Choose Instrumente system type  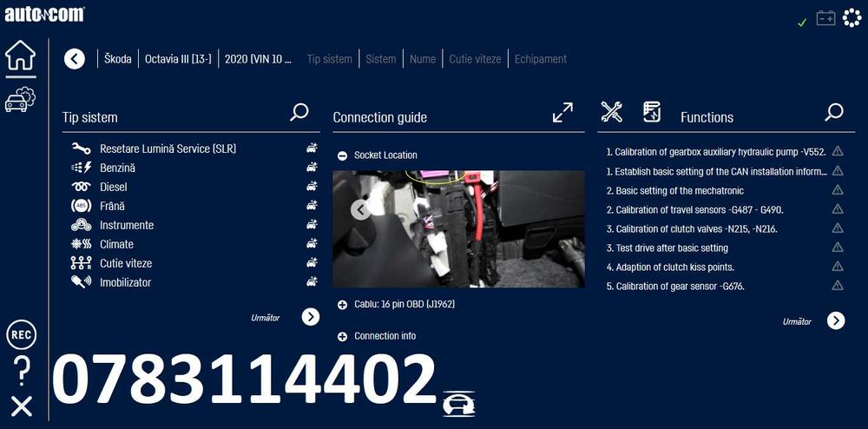(x=127, y=225)
